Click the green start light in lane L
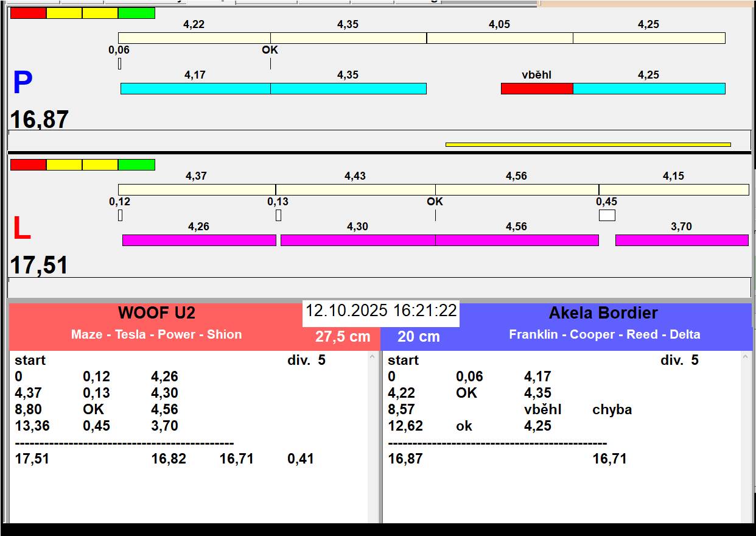This screenshot has width=756, height=536. point(136,164)
